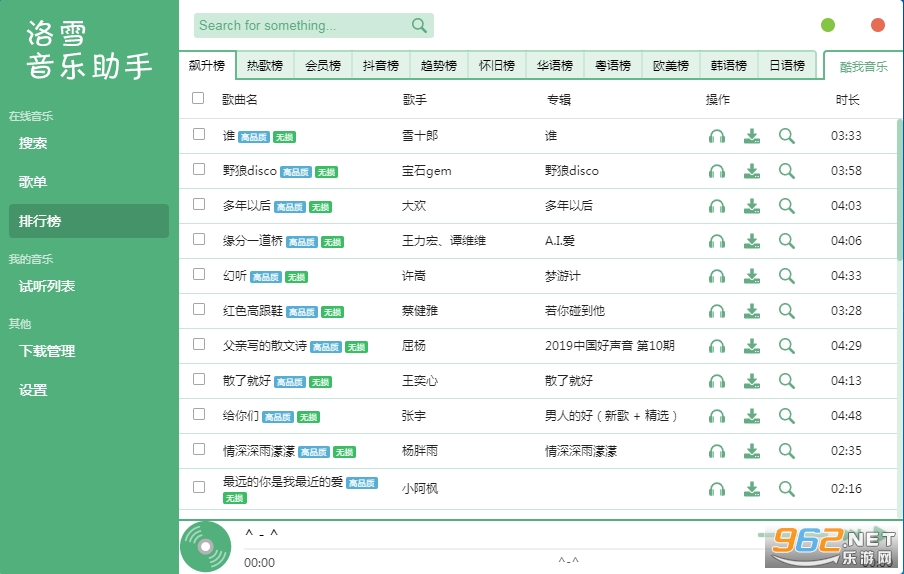
Task: Select the 欧美榜 tab
Action: point(671,65)
